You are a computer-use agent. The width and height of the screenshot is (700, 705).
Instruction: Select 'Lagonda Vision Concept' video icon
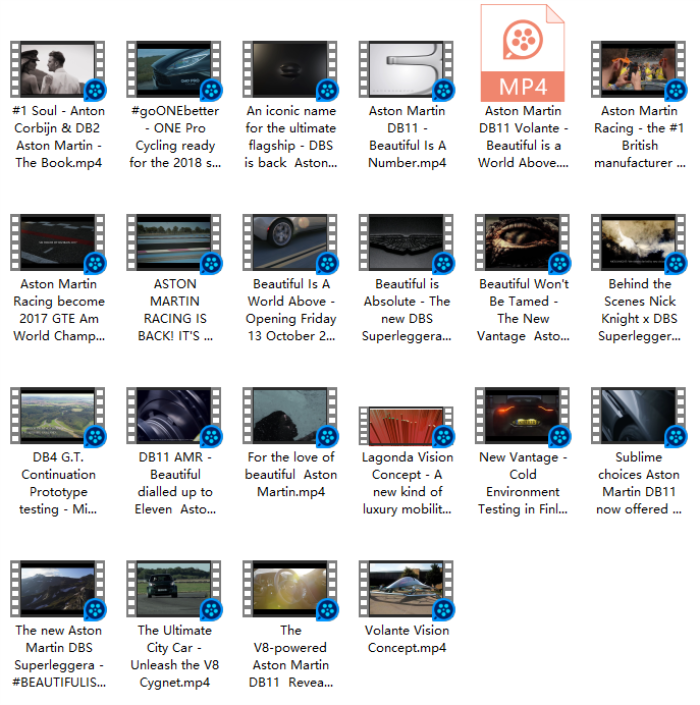point(406,425)
